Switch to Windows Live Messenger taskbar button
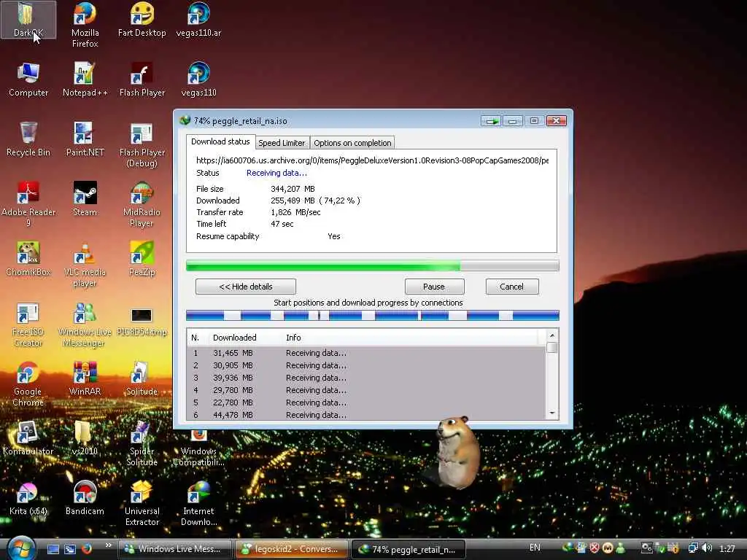Viewport: 747px width, 560px height. (x=174, y=549)
